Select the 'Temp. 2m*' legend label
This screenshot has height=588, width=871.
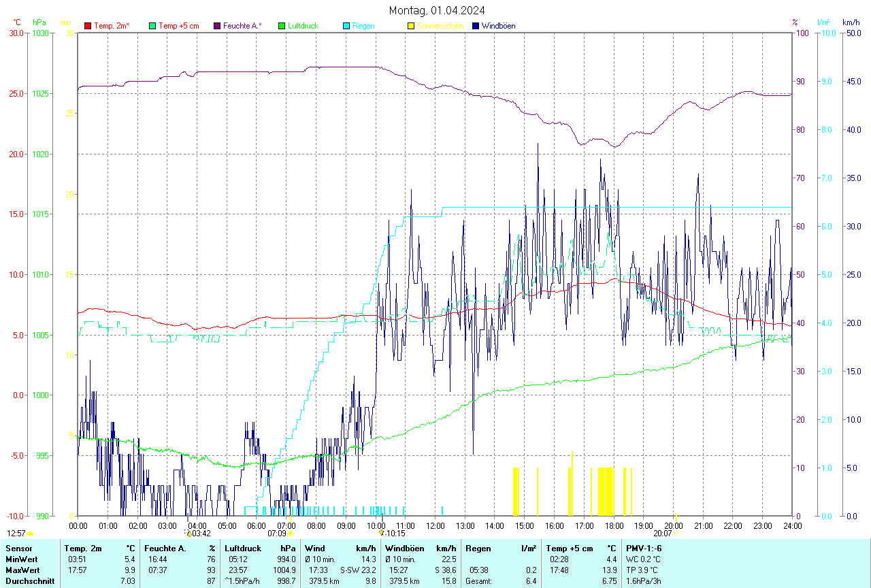112,26
